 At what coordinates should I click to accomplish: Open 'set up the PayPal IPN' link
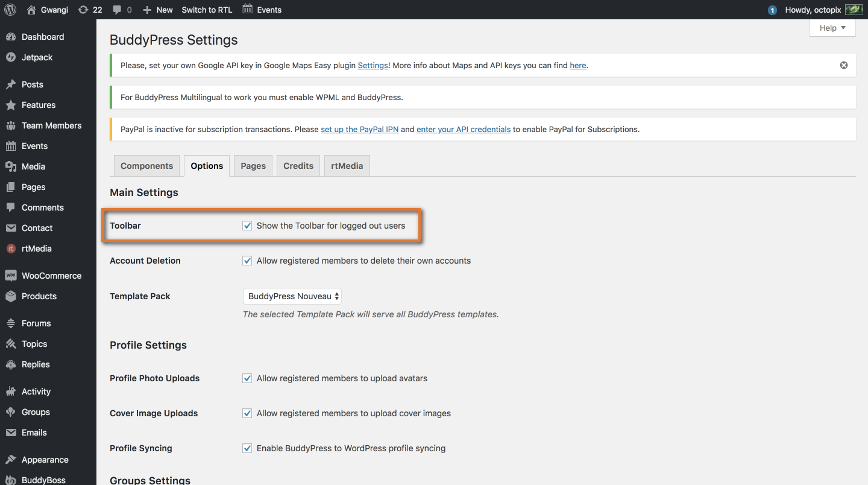tap(360, 129)
